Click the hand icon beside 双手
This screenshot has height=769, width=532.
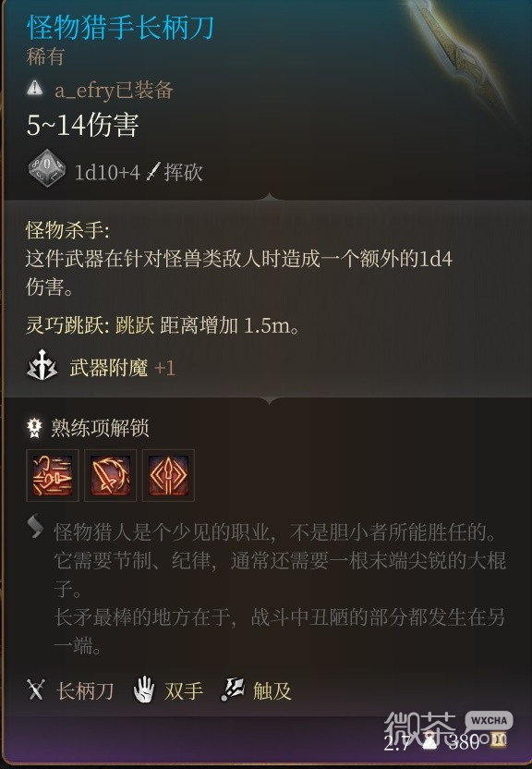144,690
